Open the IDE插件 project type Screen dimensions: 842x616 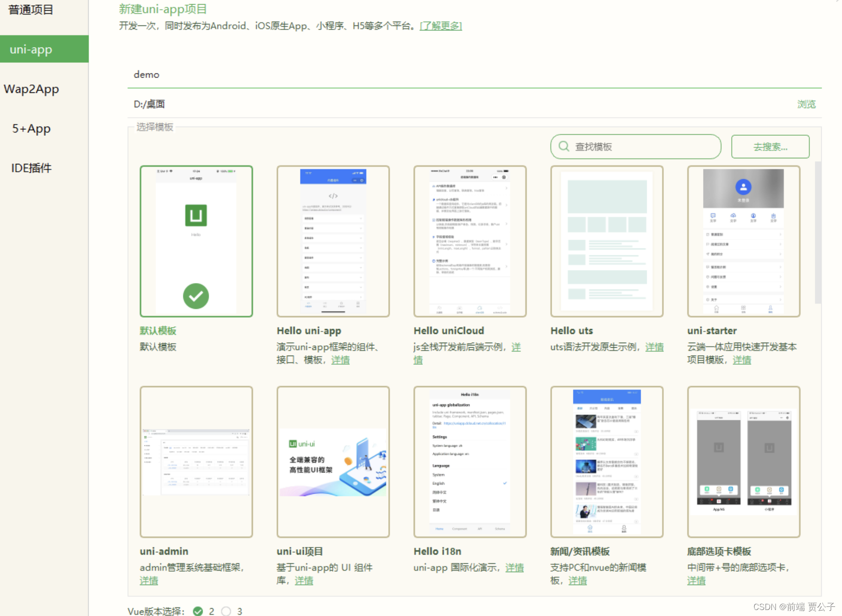pos(31,168)
